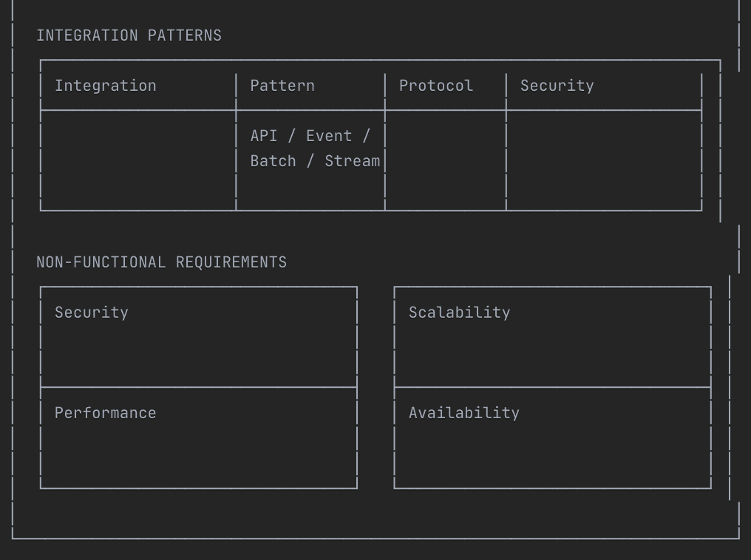Image resolution: width=751 pixels, height=560 pixels.
Task: Click the Protocol column header
Action: click(435, 86)
